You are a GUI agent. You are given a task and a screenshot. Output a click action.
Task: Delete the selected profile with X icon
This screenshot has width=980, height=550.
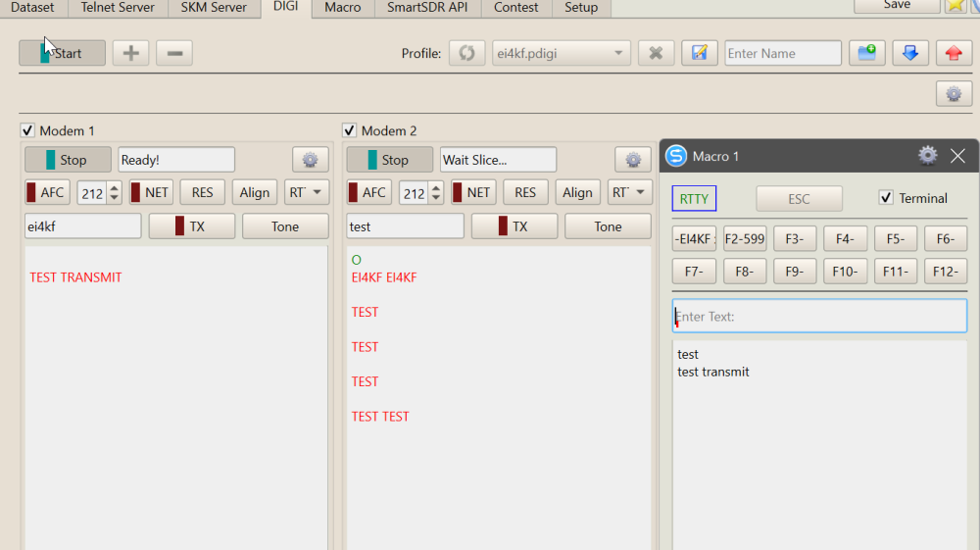pyautogui.click(x=656, y=53)
